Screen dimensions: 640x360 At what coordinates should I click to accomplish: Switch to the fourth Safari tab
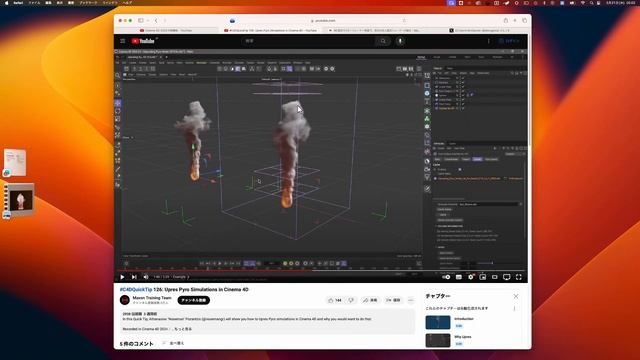coord(479,30)
